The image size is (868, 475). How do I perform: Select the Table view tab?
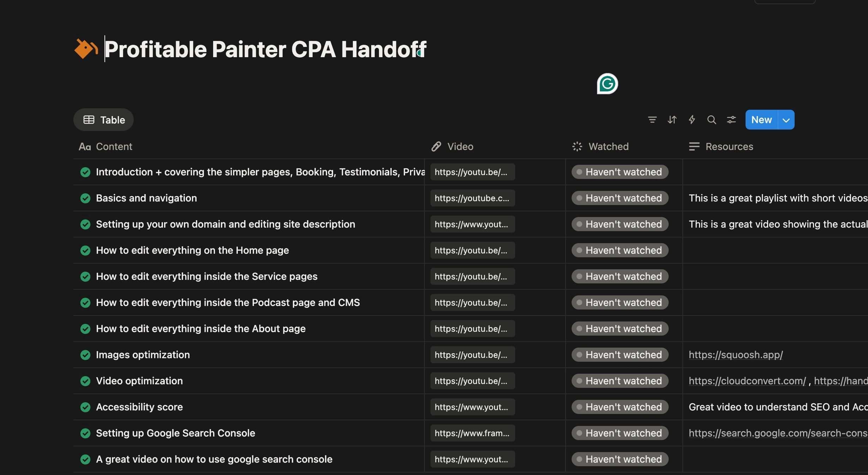(104, 120)
